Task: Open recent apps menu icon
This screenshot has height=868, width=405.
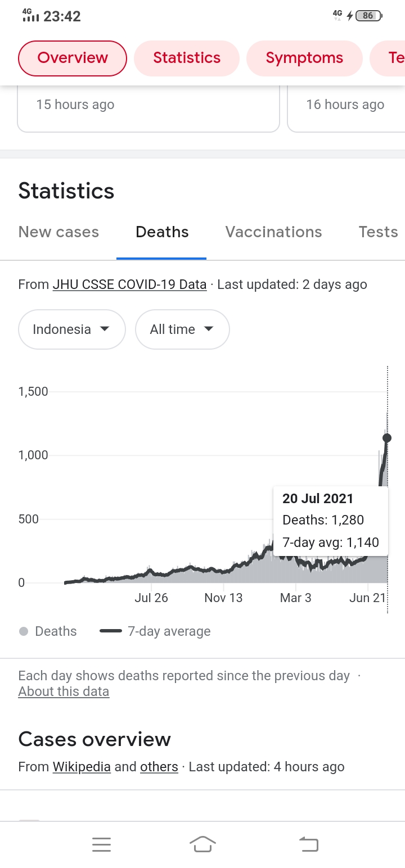Action: pos(101,844)
